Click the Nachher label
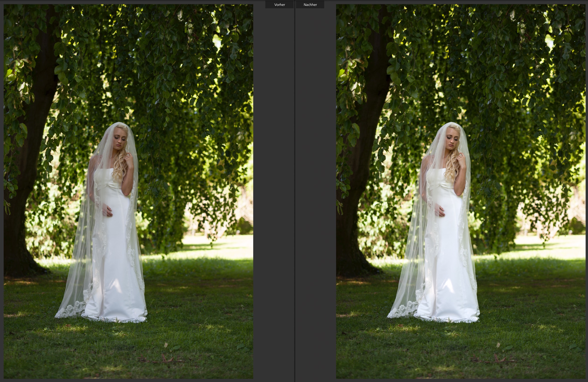The height and width of the screenshot is (382, 588). (x=310, y=5)
